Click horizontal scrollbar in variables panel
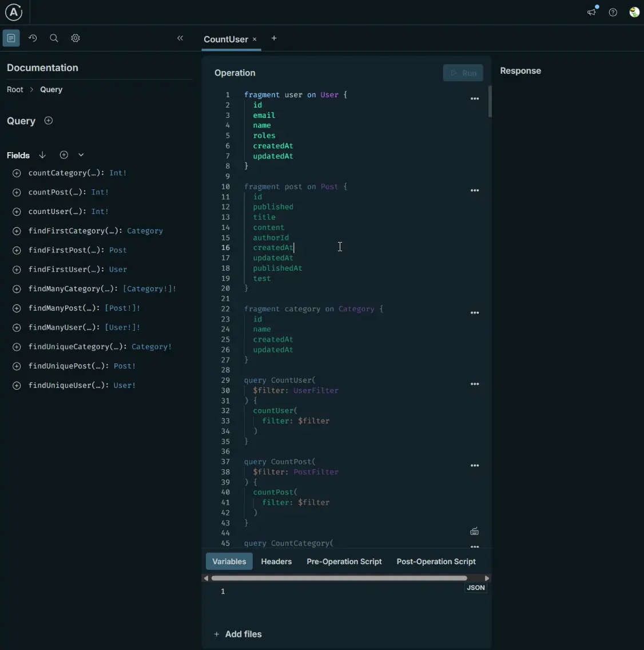Viewport: 644px width, 650px height. tap(339, 578)
